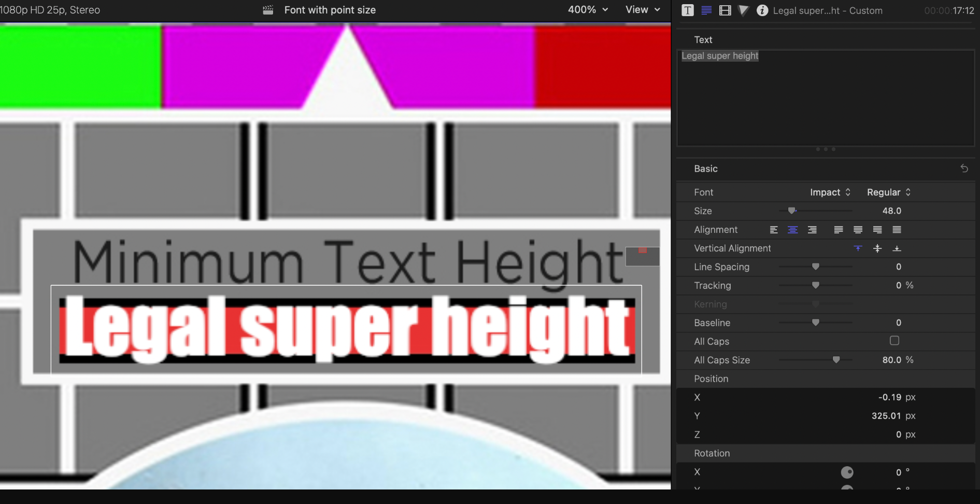Image resolution: width=980 pixels, height=504 pixels.
Task: Align text right
Action: pos(812,230)
